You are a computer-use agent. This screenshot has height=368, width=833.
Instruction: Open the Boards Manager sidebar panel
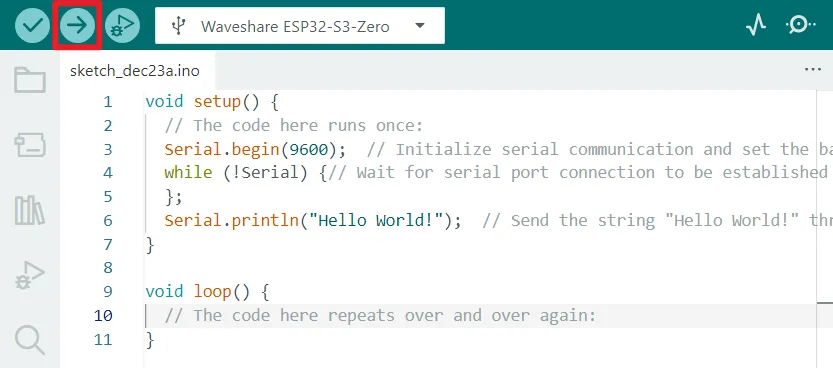tap(30, 145)
